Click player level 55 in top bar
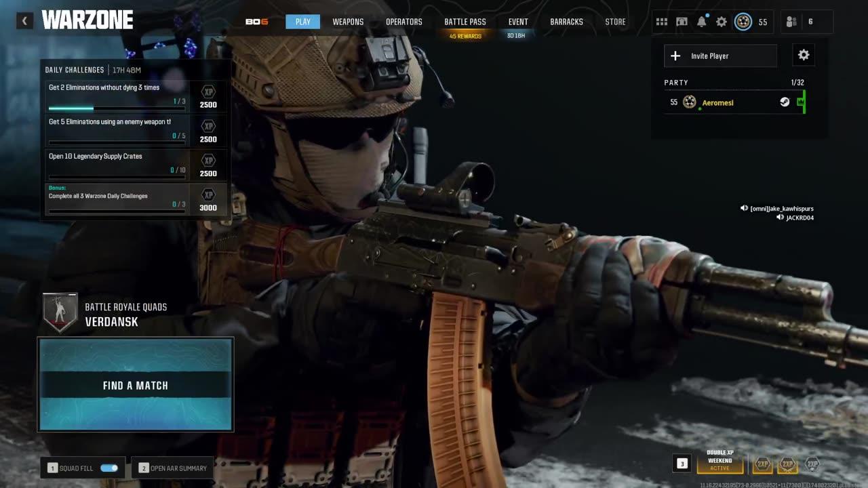Screen dimensions: 868x488 [x=763, y=22]
